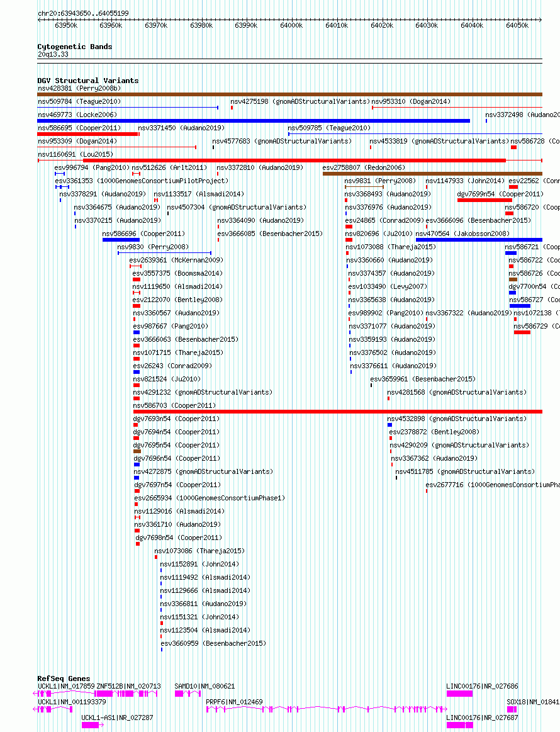Click nsv1073088 (Thareja2015) label
This screenshot has width=560, height=732.
tap(391, 247)
